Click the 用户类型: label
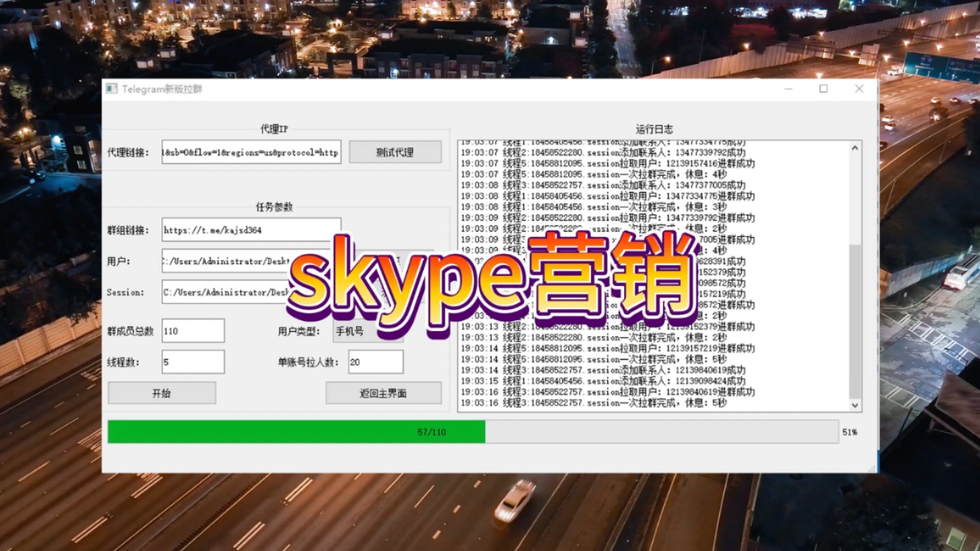The height and width of the screenshot is (551, 980). click(x=298, y=331)
